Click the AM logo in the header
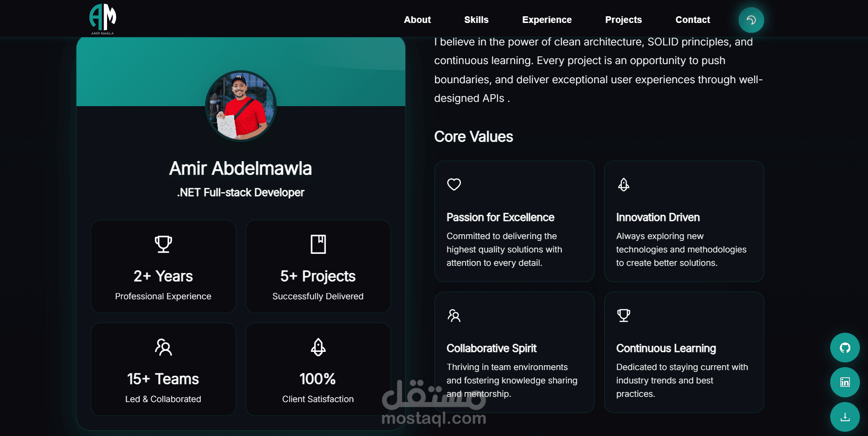 coord(103,19)
